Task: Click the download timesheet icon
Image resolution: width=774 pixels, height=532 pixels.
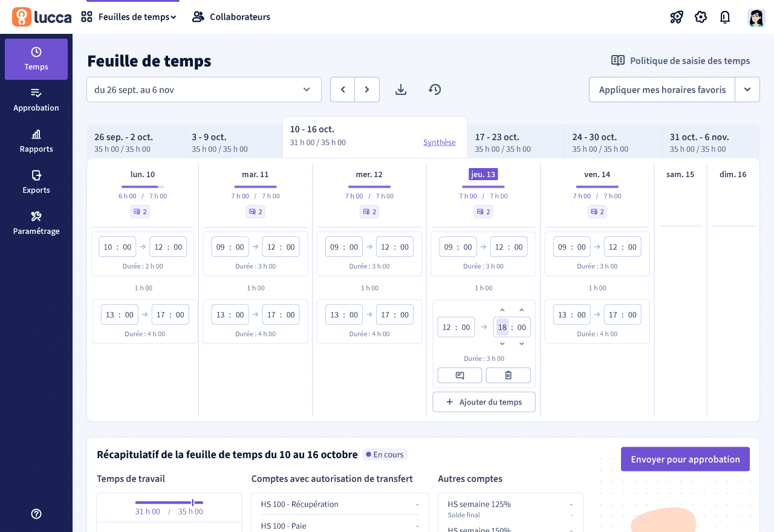Action: click(x=400, y=89)
